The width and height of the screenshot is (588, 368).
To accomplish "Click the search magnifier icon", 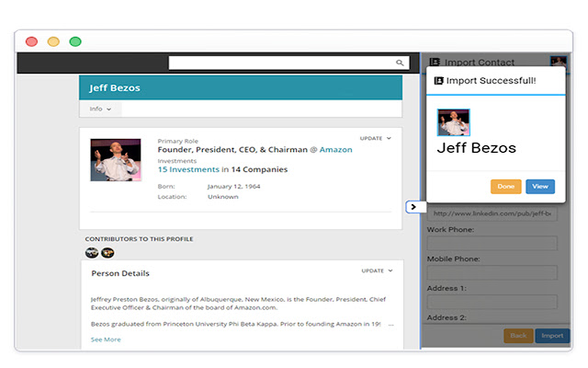I will (x=400, y=63).
